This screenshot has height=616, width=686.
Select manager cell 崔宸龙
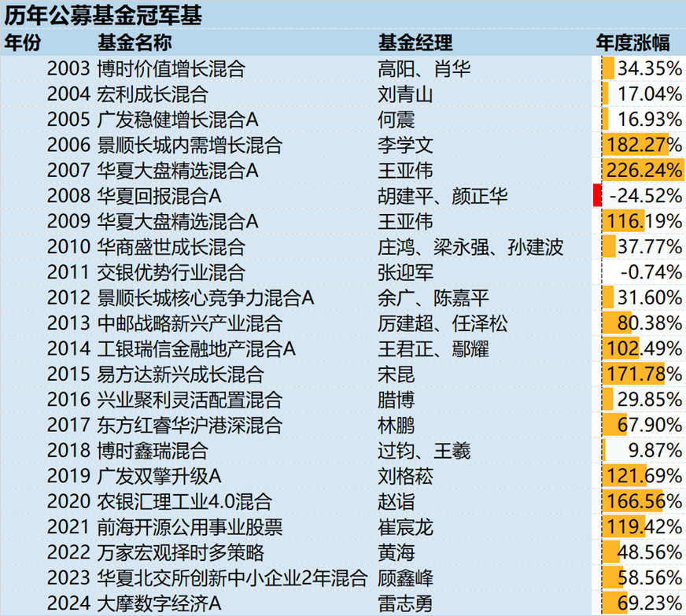(x=406, y=526)
